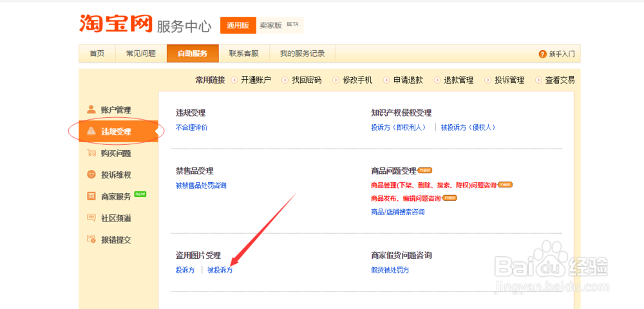The height and width of the screenshot is (309, 644).
Task: Open the 投诉管理 quick link
Action: [x=509, y=80]
